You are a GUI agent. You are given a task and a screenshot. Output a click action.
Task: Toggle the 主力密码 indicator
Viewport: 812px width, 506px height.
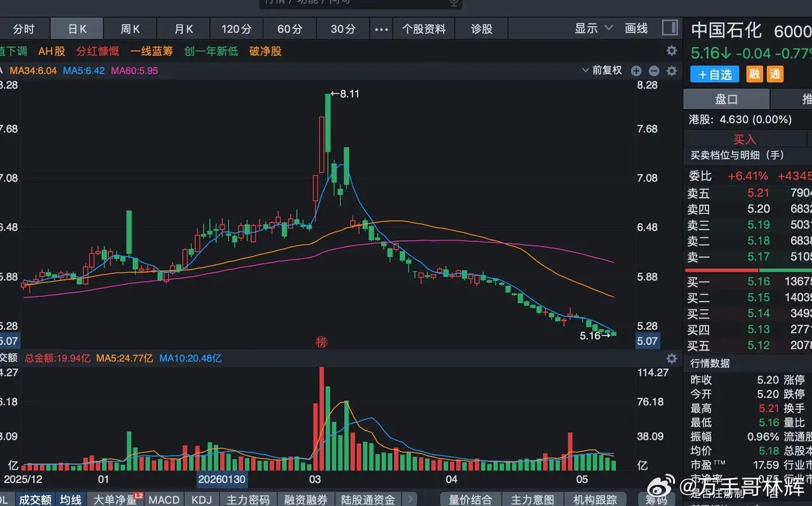point(248,500)
